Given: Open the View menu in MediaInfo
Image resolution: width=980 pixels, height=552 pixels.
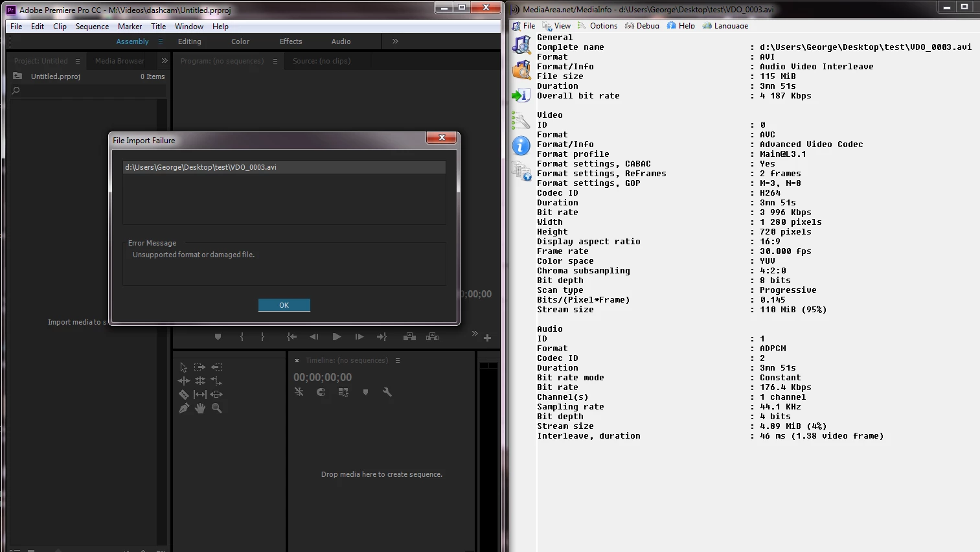Looking at the screenshot, I should [x=557, y=26].
